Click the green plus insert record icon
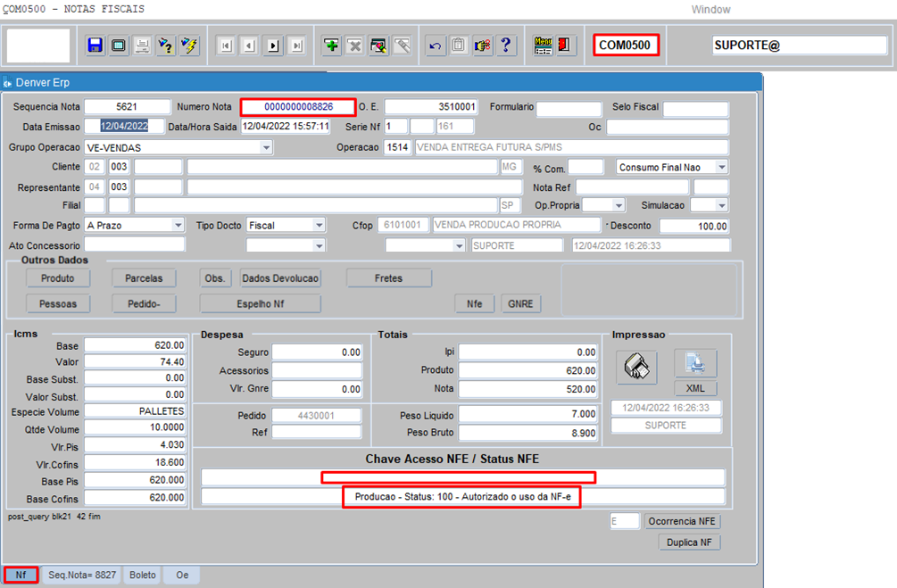The image size is (897, 588). [x=331, y=46]
